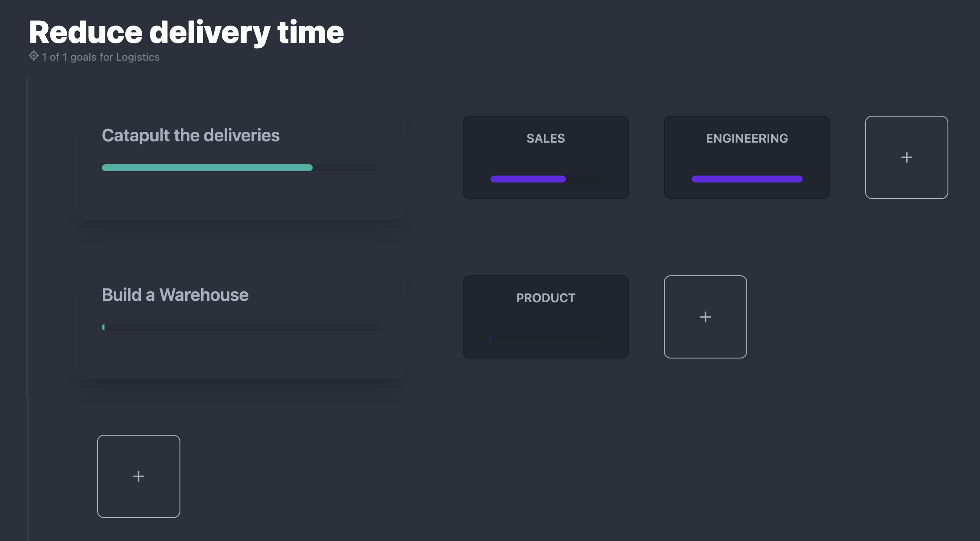Screen dimensions: 980x541
Task: Click the target icon beside goals count
Action: click(x=34, y=56)
